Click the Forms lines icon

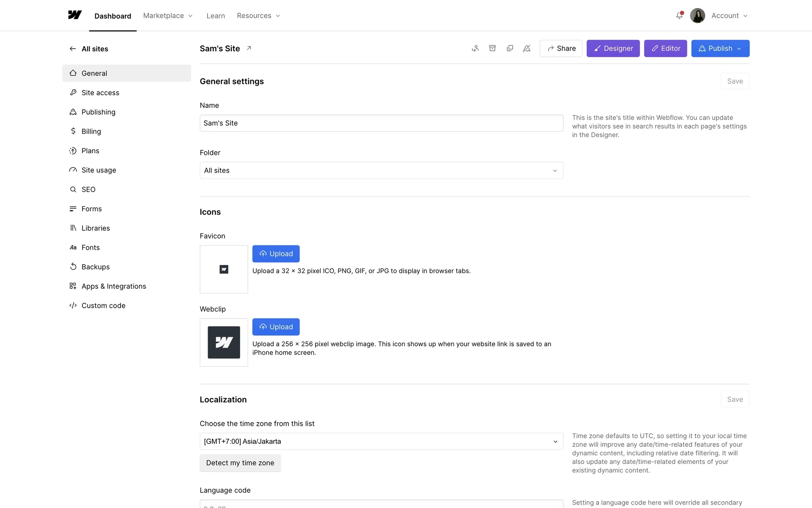pyautogui.click(x=73, y=209)
